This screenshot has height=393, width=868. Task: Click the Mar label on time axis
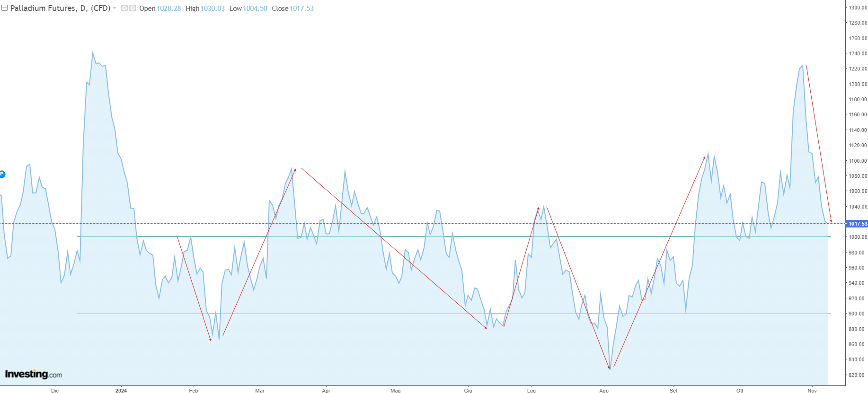260,390
